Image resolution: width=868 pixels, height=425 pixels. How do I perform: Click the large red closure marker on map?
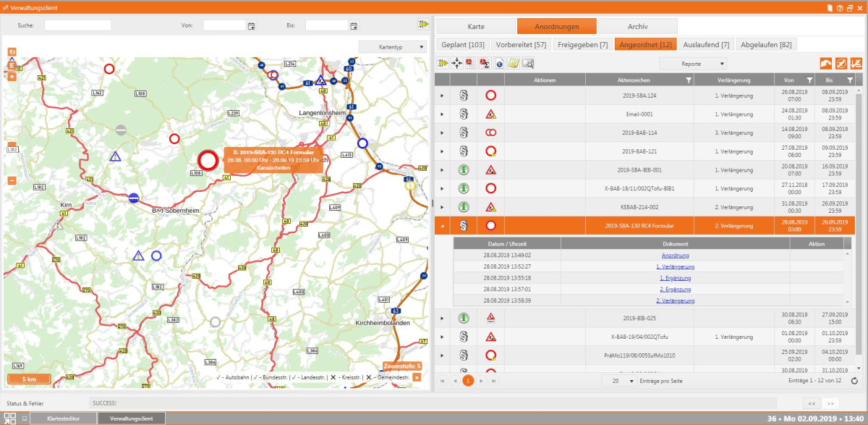[x=208, y=160]
